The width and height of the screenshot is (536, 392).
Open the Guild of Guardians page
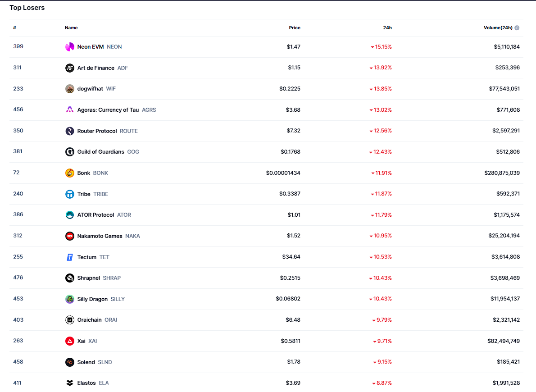coord(100,152)
